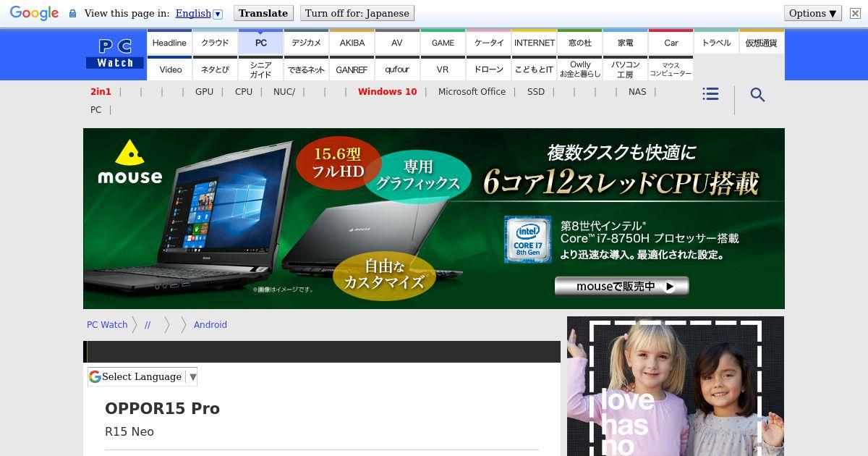The height and width of the screenshot is (456, 868).
Task: Select the PC tab
Action: point(260,42)
